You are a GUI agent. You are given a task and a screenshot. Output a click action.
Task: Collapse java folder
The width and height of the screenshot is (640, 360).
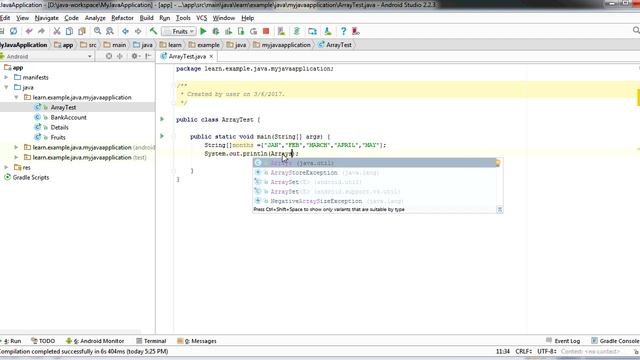pos(6,87)
